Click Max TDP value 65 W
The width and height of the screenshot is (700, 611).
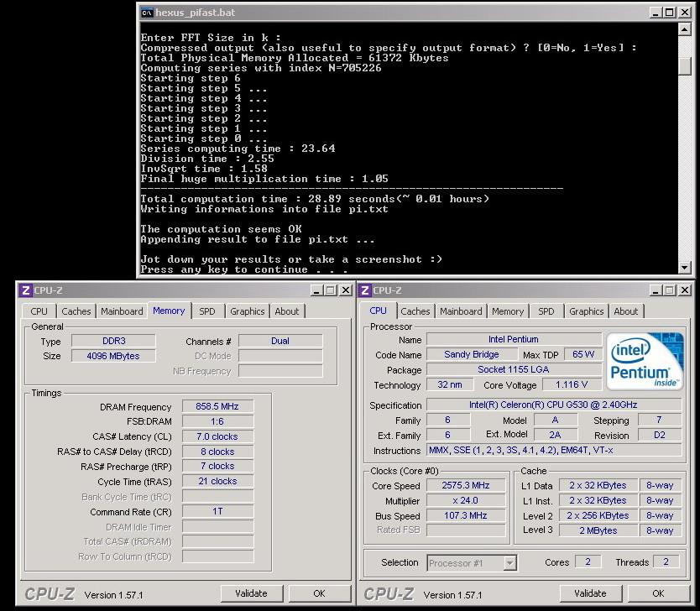[583, 354]
